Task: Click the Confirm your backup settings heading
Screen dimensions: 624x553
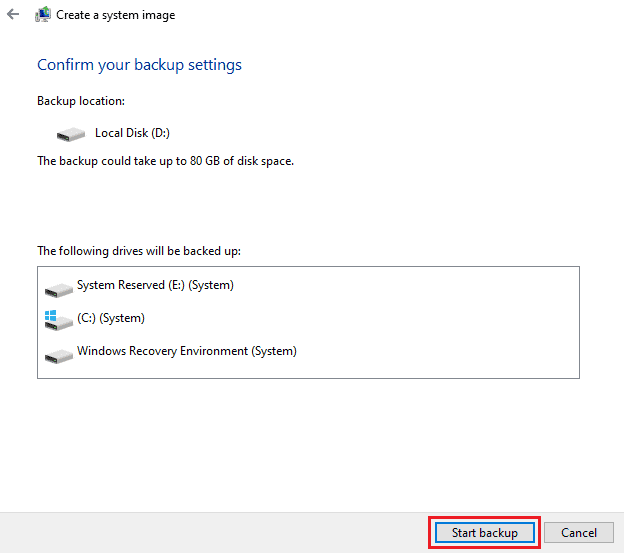Action: pyautogui.click(x=139, y=65)
